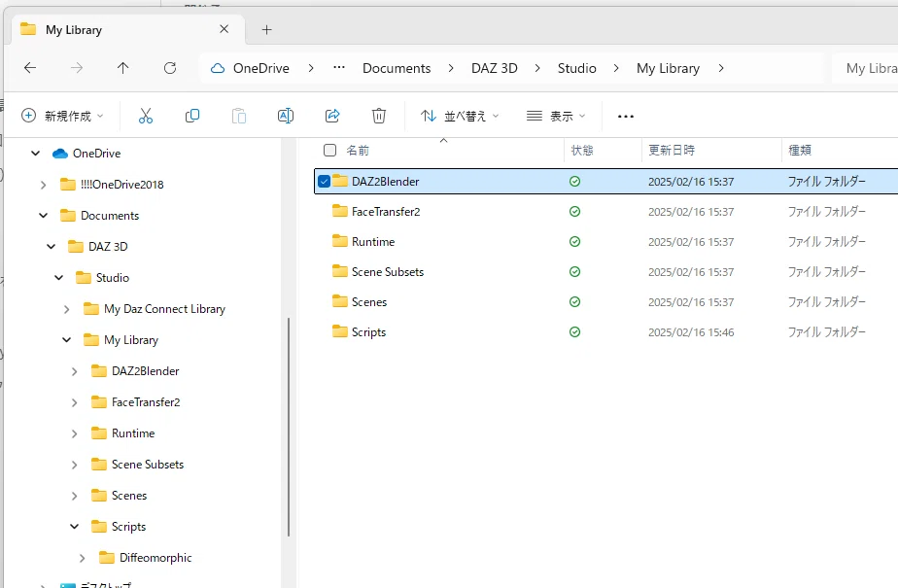This screenshot has height=588, width=898.
Task: Expand the !!!!OneDrive2018 tree node
Action: pos(43,185)
